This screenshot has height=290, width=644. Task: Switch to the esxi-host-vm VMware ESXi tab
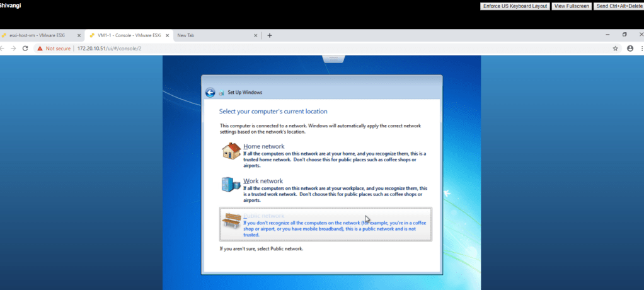point(38,35)
